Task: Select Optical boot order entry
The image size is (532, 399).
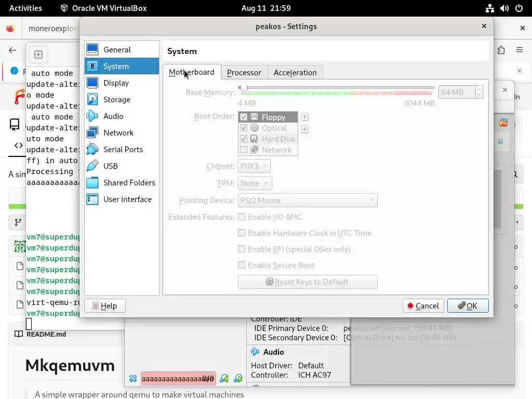Action: click(x=268, y=128)
